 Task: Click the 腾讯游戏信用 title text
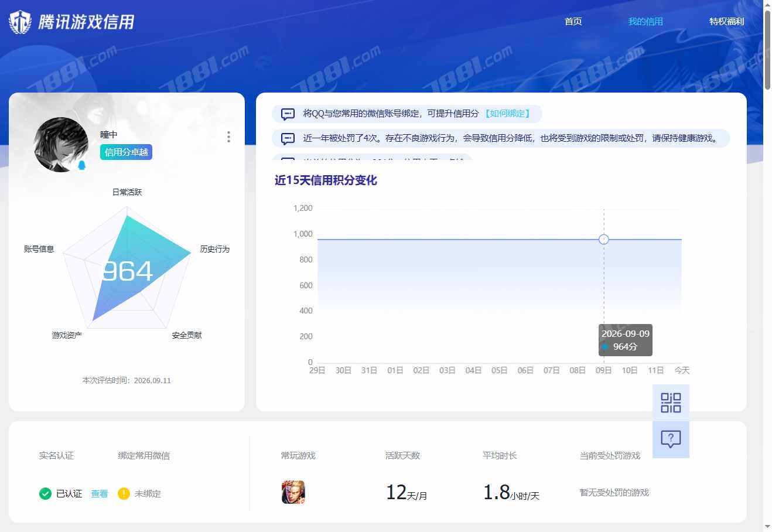point(86,22)
